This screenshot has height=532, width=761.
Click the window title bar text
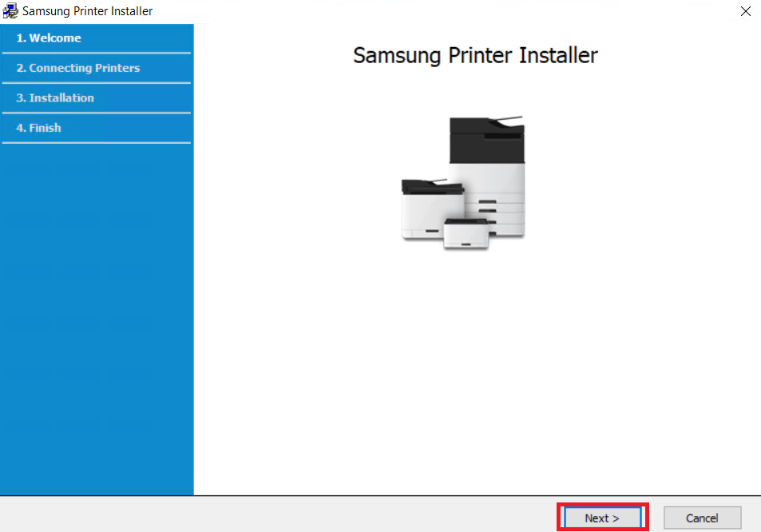[x=87, y=11]
